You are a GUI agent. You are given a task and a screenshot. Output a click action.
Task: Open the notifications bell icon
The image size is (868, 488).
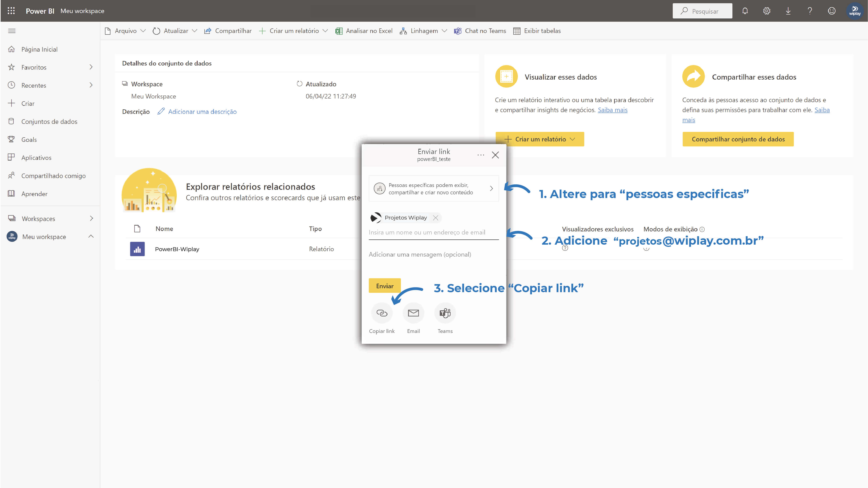(x=745, y=11)
